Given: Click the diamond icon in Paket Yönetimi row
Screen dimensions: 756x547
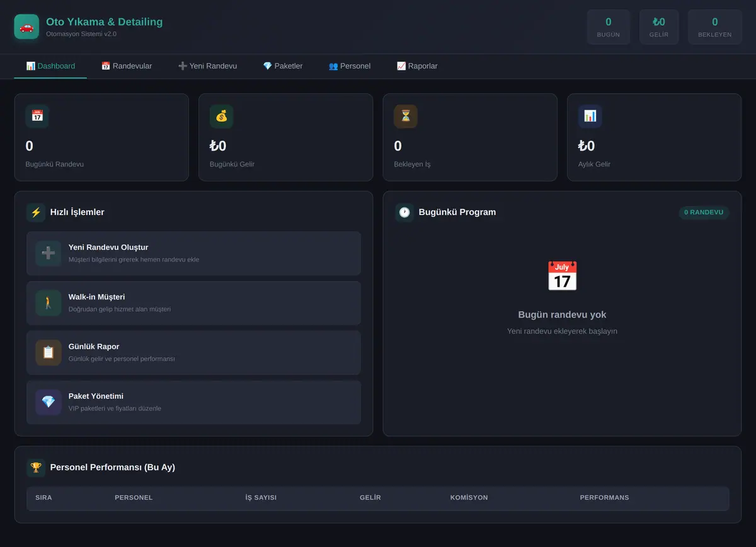Looking at the screenshot, I should 49,402.
